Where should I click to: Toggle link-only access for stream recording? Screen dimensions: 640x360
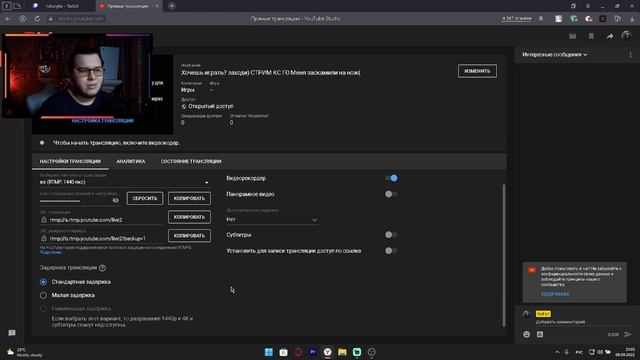(x=391, y=251)
